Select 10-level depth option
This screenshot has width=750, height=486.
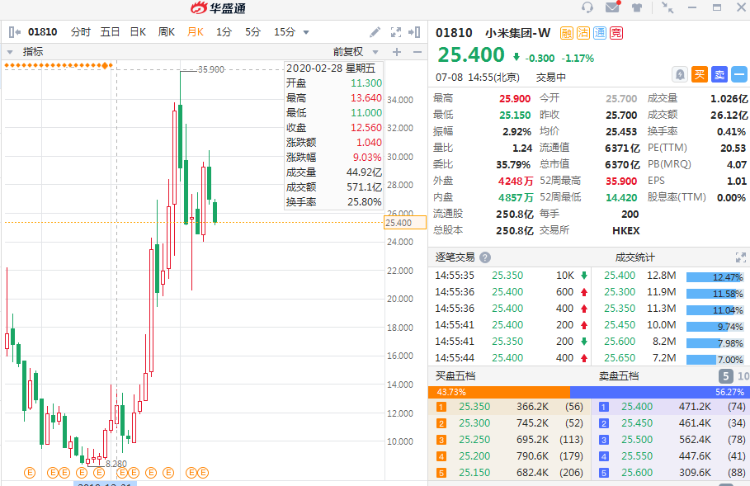coord(743,376)
